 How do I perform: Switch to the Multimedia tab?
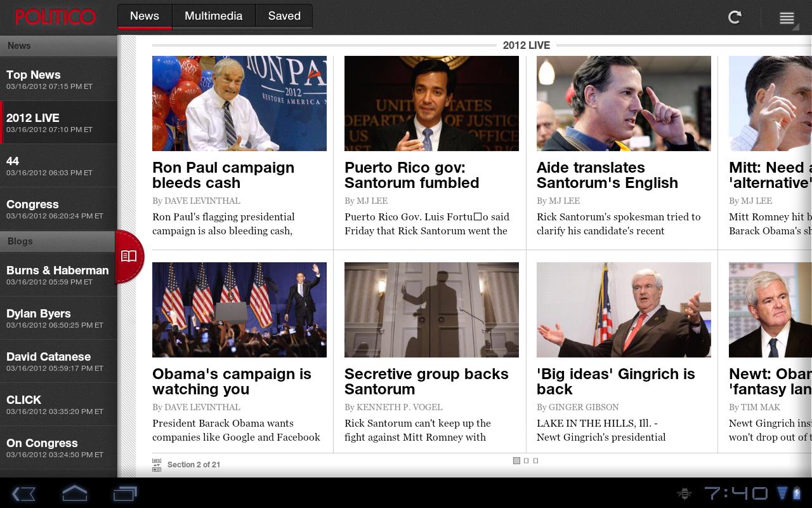(214, 17)
